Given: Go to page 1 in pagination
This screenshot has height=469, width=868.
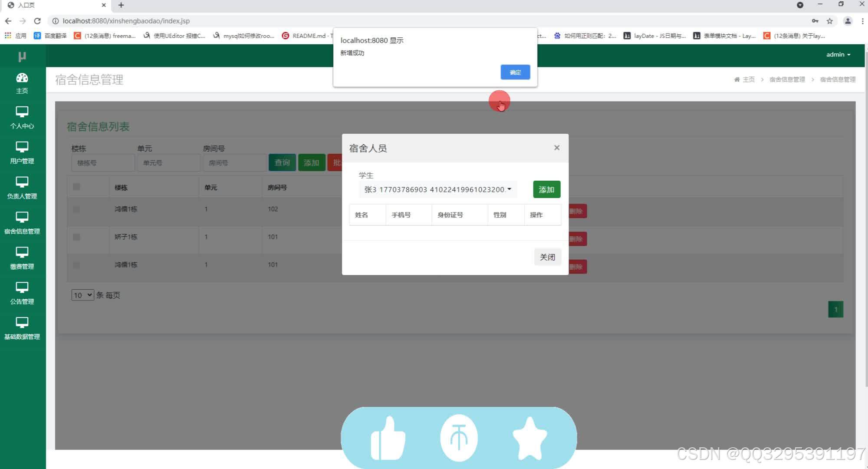Looking at the screenshot, I should (x=835, y=309).
